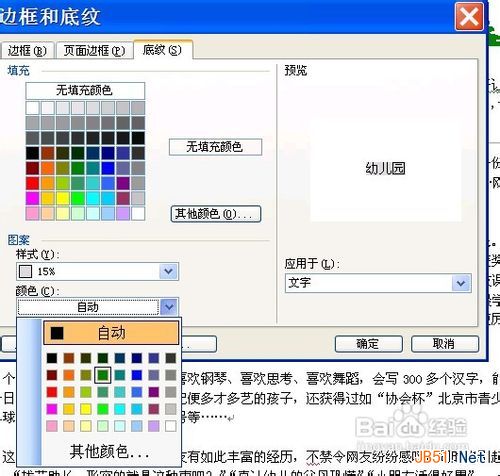Select light yellow swatch in fill palette

point(63,213)
